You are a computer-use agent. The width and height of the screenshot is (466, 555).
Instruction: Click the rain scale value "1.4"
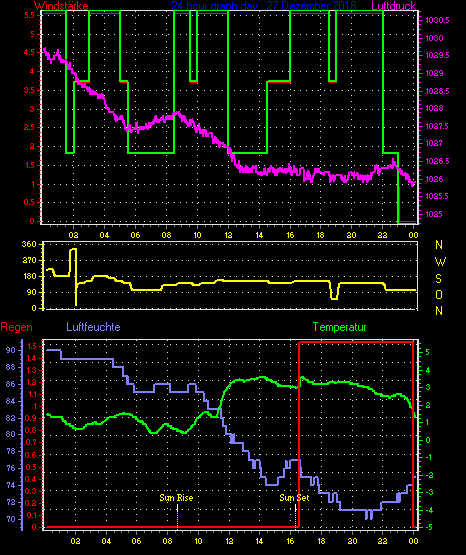click(x=32, y=358)
